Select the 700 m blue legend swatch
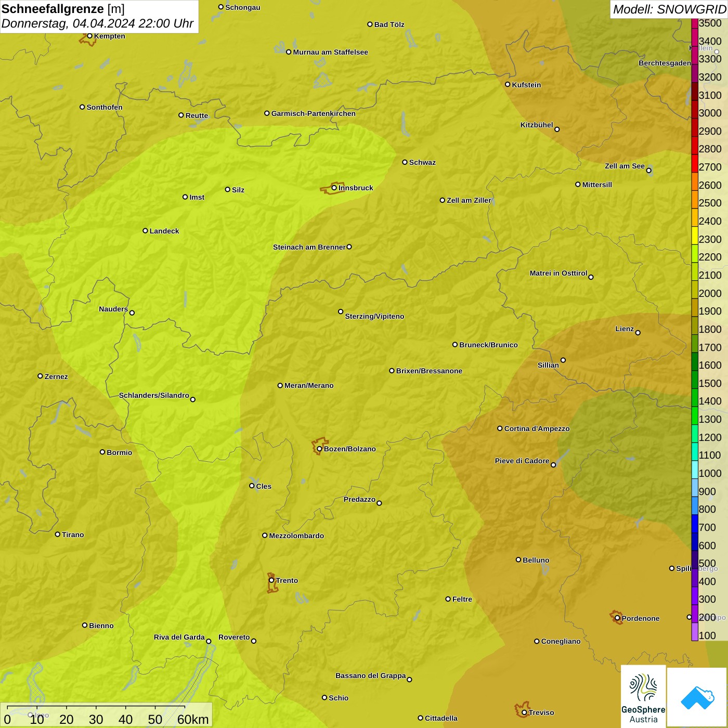The width and height of the screenshot is (728, 728). coord(695,523)
